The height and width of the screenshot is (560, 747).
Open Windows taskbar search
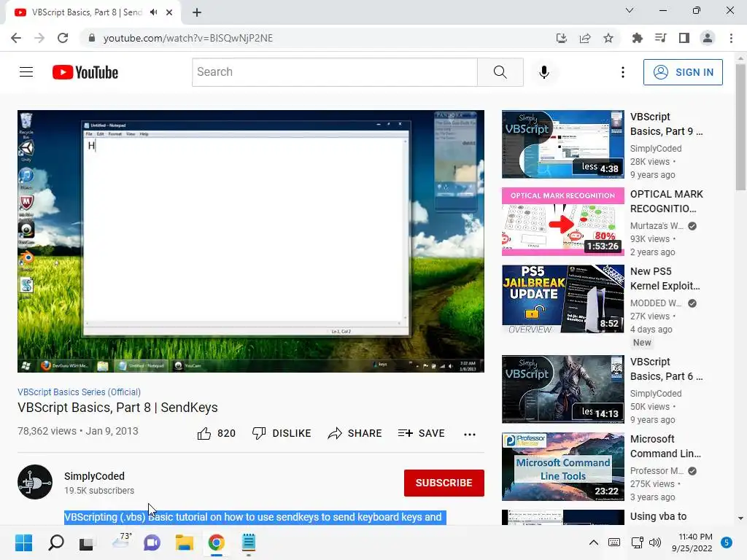point(55,542)
